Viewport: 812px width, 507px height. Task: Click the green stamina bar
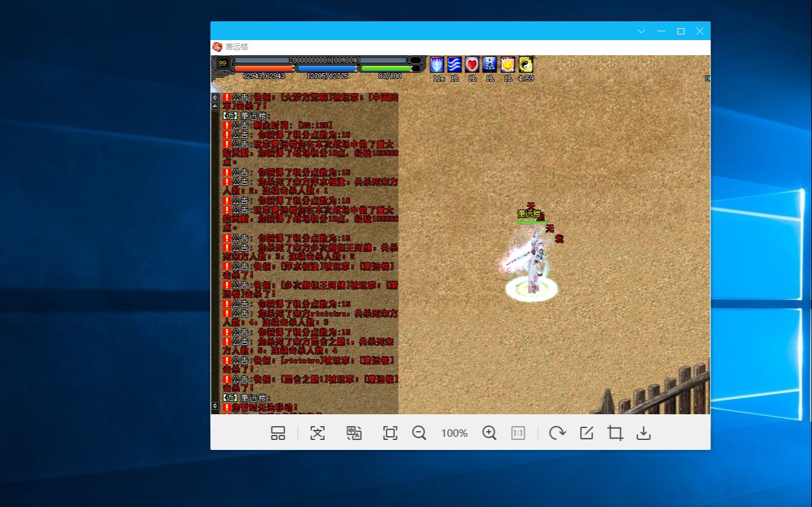click(x=386, y=68)
